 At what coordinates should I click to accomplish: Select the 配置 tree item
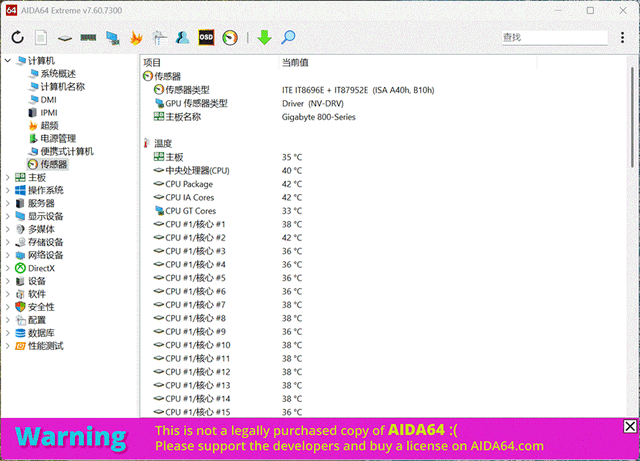click(x=37, y=320)
